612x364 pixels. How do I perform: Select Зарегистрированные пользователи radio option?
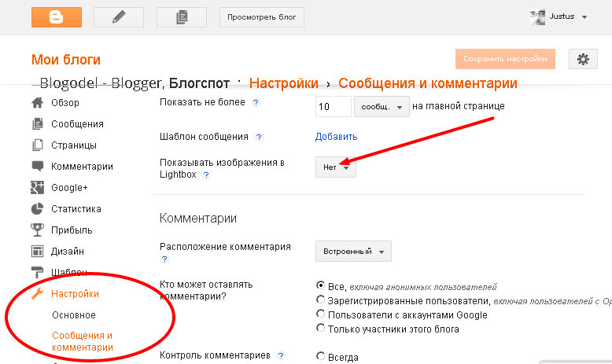coord(320,300)
